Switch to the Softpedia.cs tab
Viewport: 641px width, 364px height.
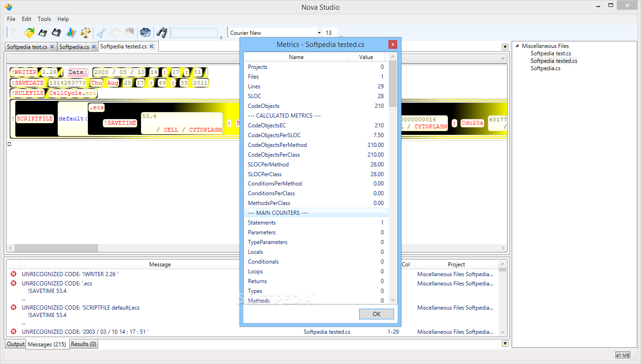74,47
